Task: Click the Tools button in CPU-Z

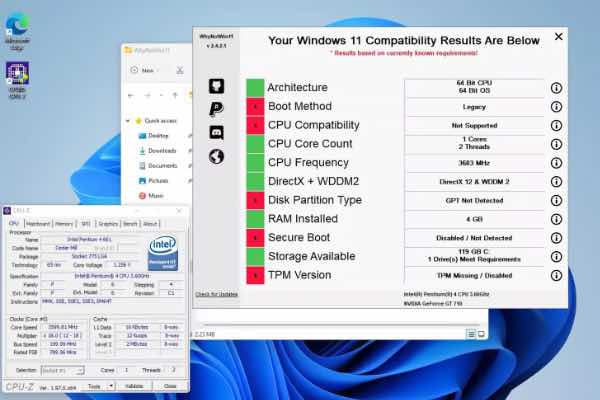Action: [95, 386]
